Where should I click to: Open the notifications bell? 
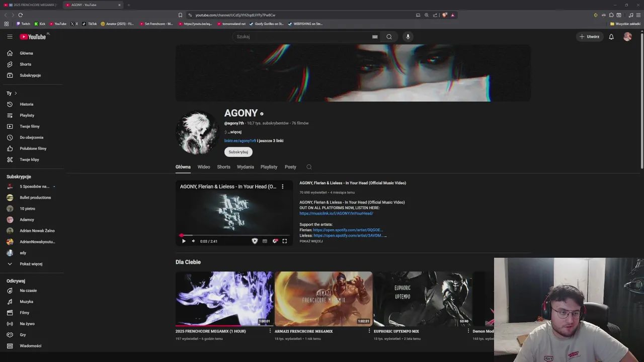[x=611, y=37]
